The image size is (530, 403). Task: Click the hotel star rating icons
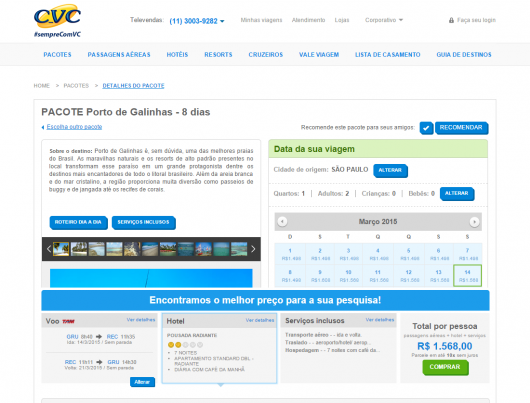(x=186, y=345)
